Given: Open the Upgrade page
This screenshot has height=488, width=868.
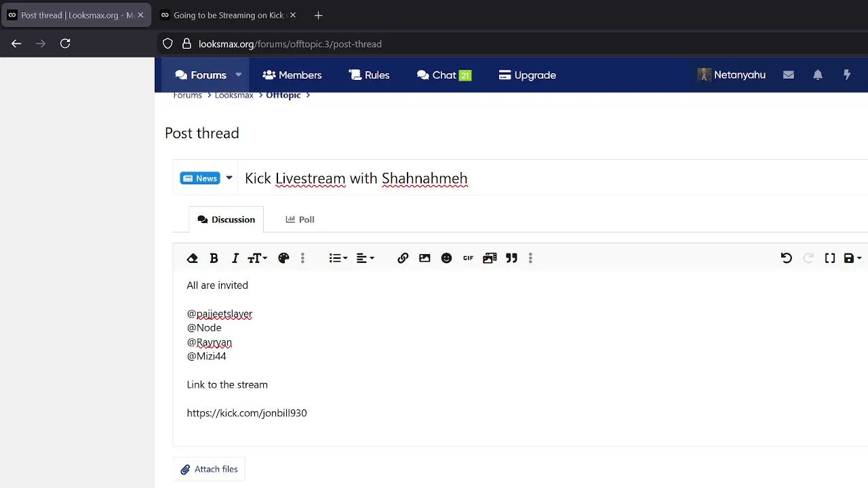Looking at the screenshot, I should [527, 75].
